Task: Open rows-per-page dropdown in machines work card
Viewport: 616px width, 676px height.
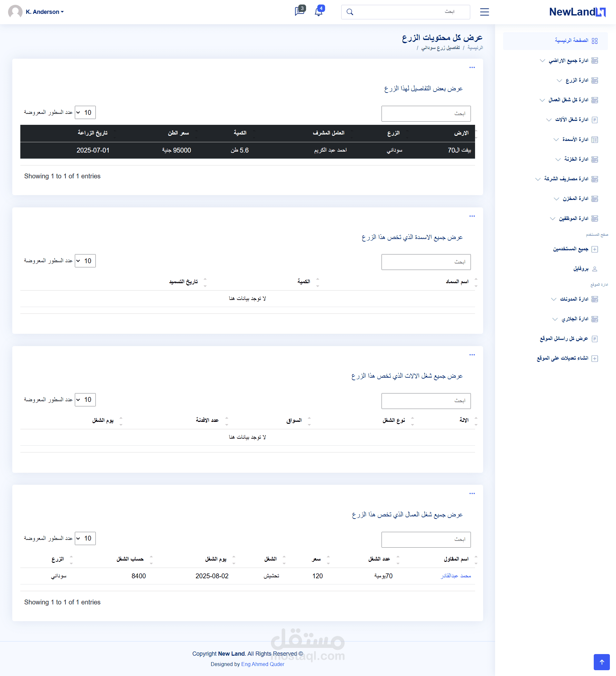Action: 85,400
